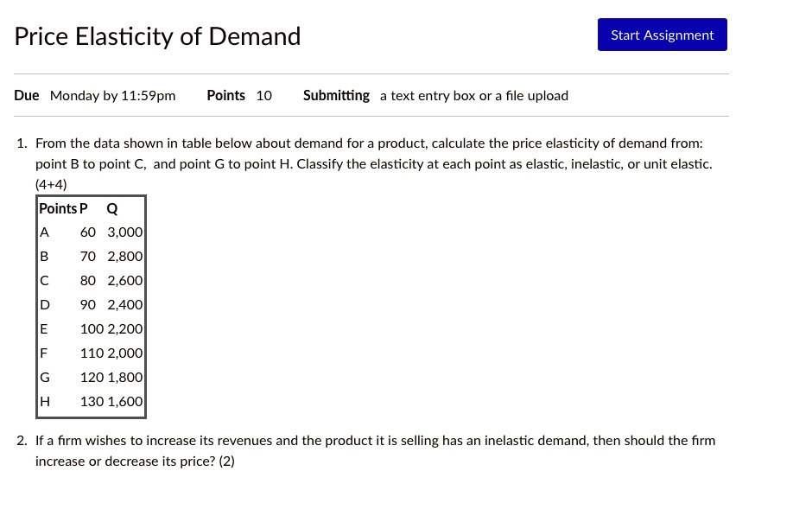Click the Start Assignment button
812x522 pixels.
662,35
